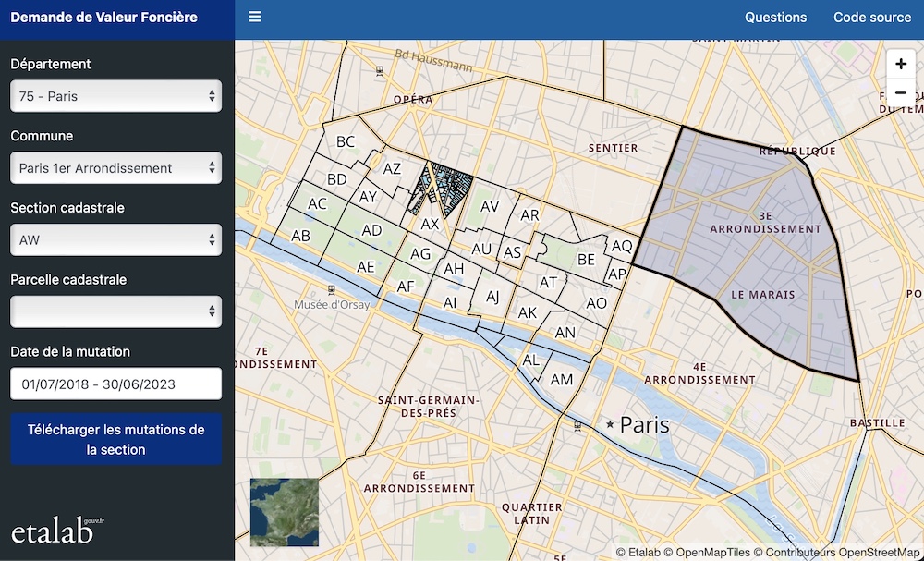
Task: Zoom in with the plus button
Action: [x=901, y=64]
